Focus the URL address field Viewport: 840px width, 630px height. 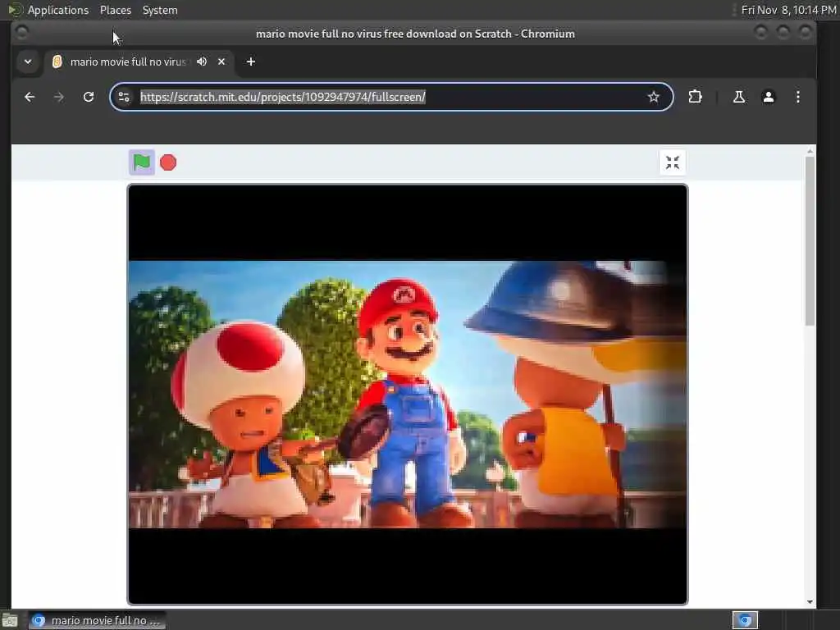coord(390,97)
